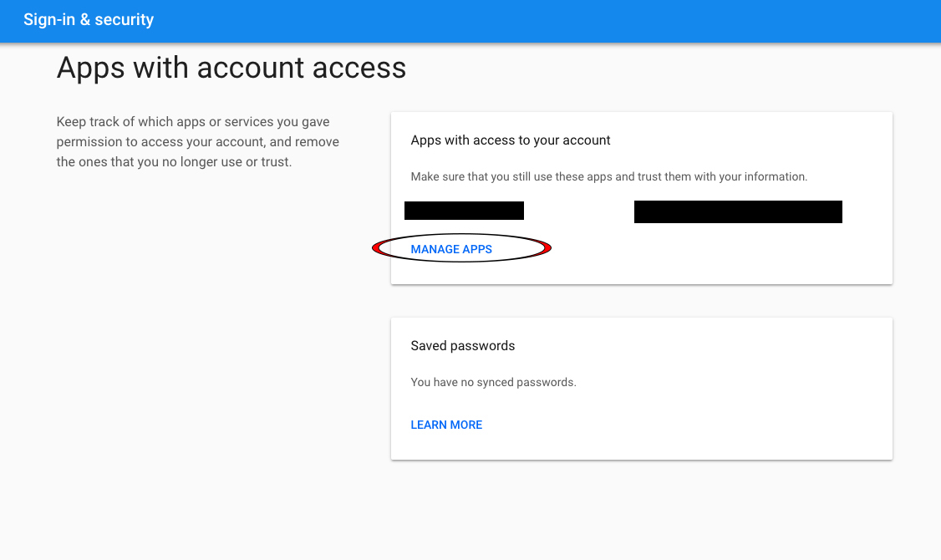941x560 pixels.
Task: Click LEARN MORE under Saved passwords
Action: click(x=446, y=425)
